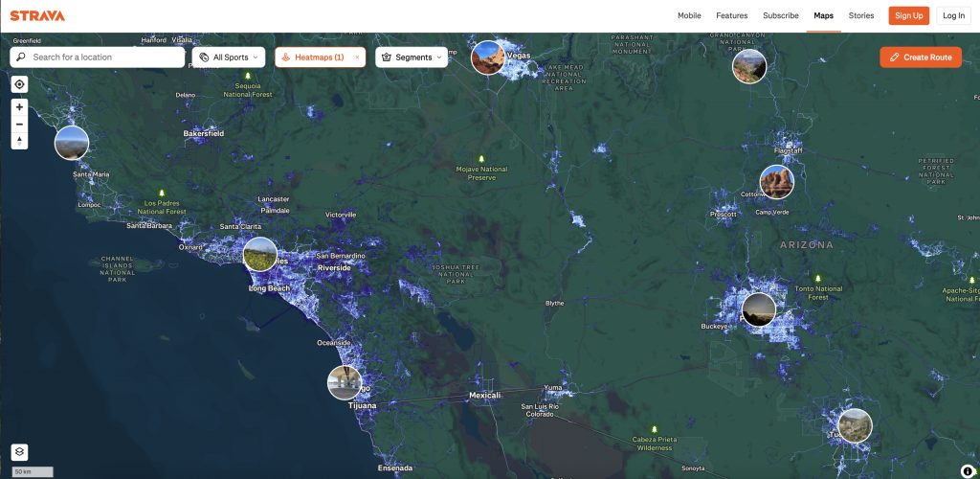
Task: Go to Subscribe page
Action: point(781,15)
